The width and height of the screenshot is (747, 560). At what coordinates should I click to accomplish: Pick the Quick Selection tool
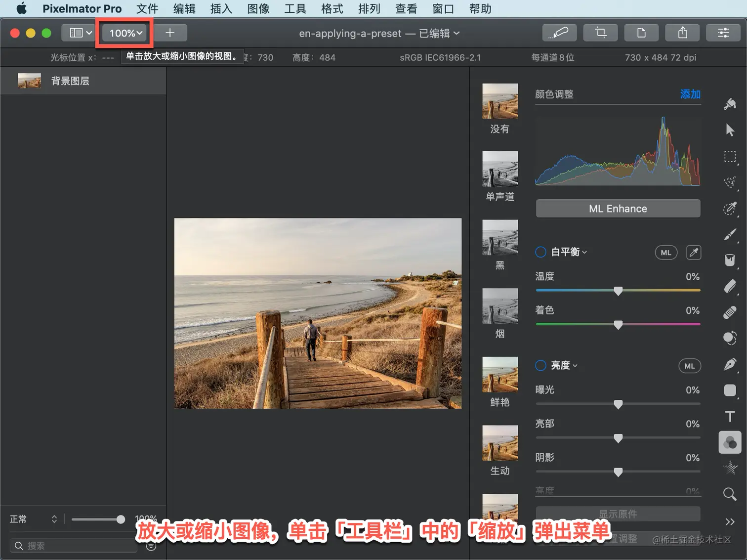[730, 182]
